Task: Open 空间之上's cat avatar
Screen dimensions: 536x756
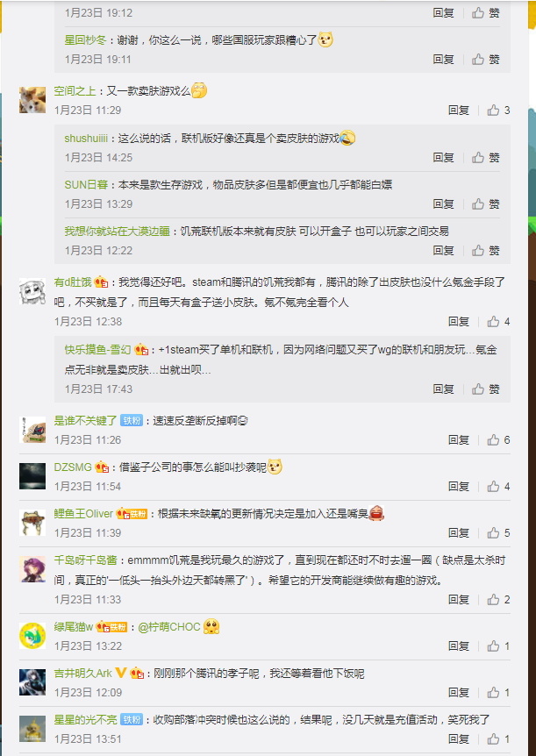Action: (32, 100)
